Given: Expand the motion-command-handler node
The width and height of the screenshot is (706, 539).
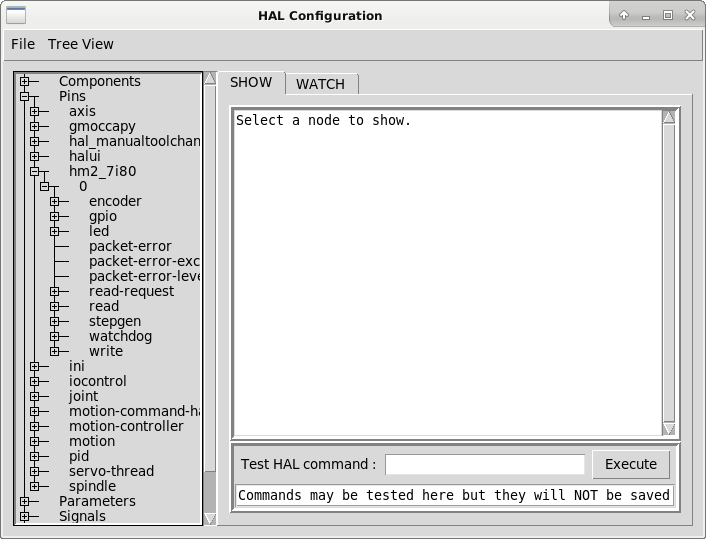Looking at the screenshot, I should 35,412.
